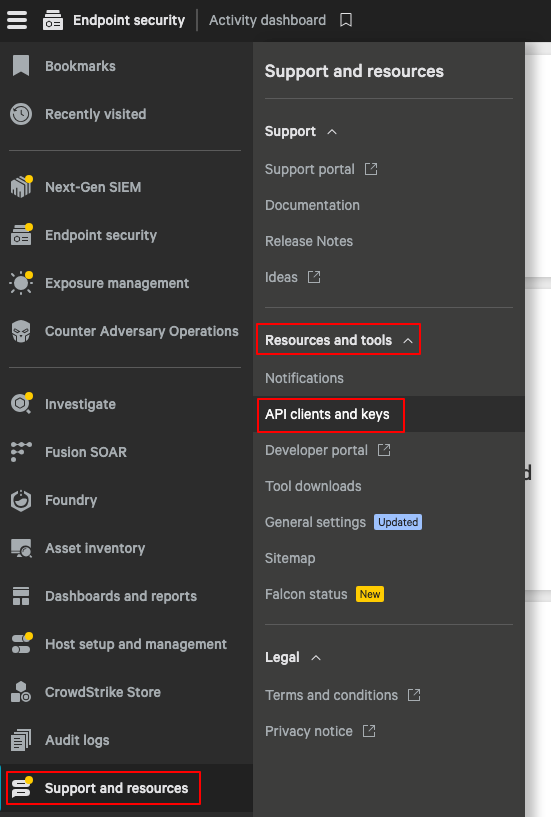The image size is (551, 817).
Task: Open the Sitemap link
Action: tap(290, 559)
